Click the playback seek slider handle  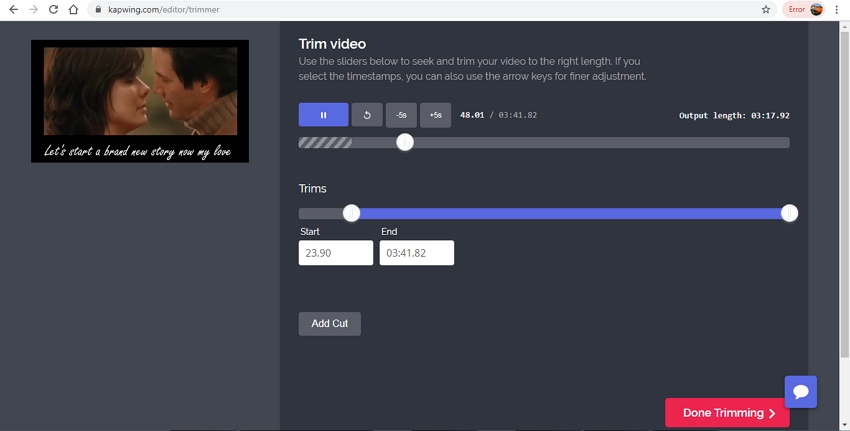tap(405, 142)
